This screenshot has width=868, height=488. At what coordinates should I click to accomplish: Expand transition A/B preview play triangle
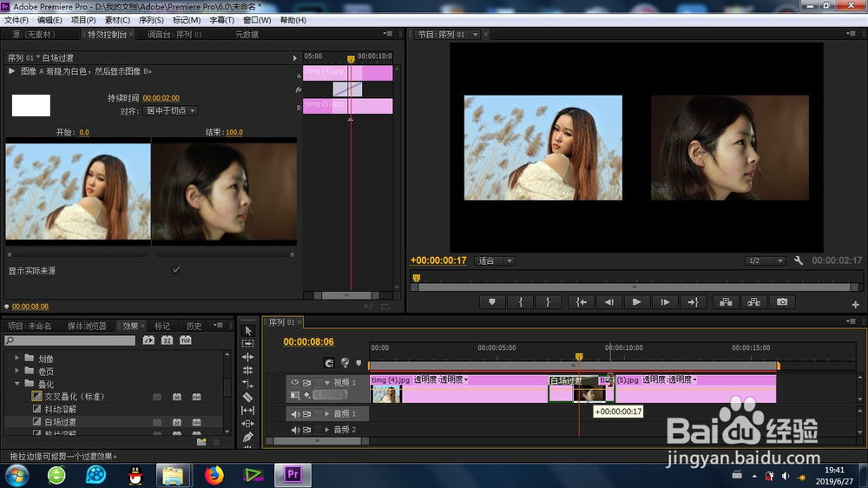coord(11,71)
